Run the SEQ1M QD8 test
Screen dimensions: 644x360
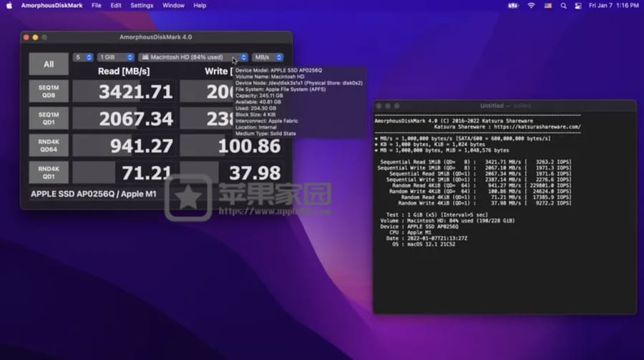[x=49, y=91]
